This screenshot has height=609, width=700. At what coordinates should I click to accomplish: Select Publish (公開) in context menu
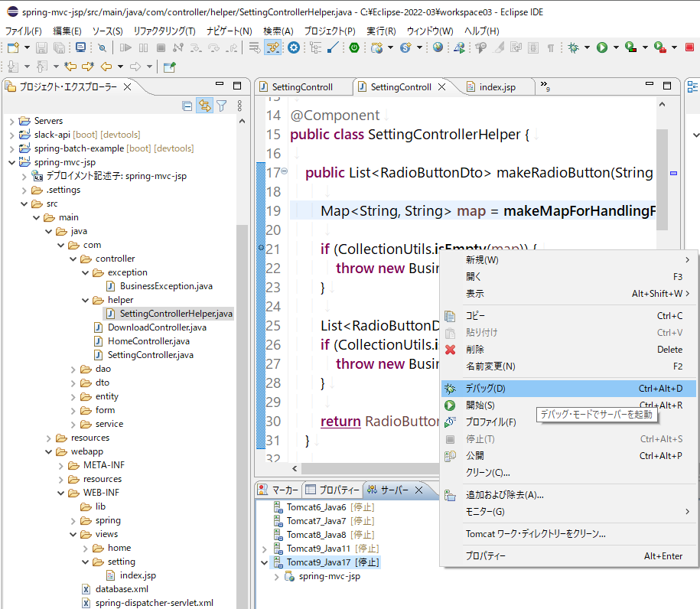[x=568, y=456]
